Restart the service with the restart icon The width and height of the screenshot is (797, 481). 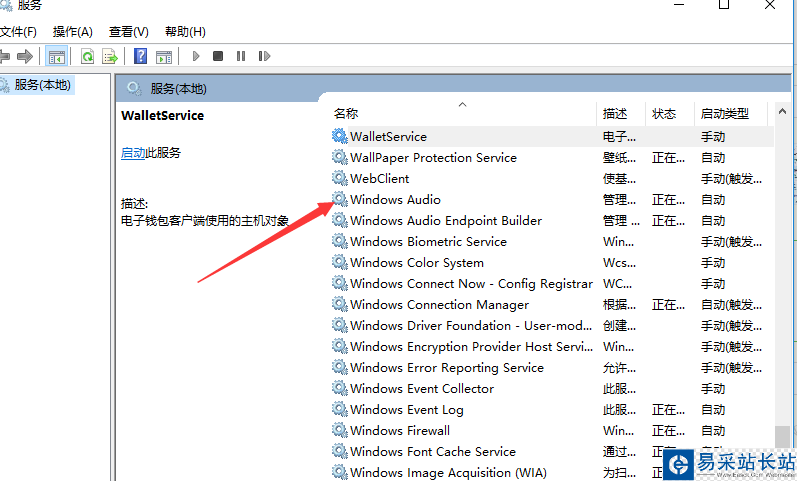click(264, 56)
